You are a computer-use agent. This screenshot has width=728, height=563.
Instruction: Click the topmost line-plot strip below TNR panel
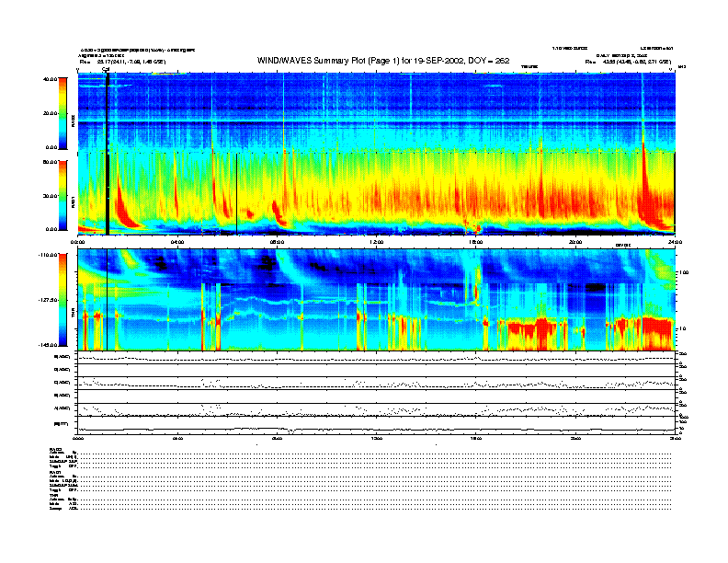click(x=376, y=358)
